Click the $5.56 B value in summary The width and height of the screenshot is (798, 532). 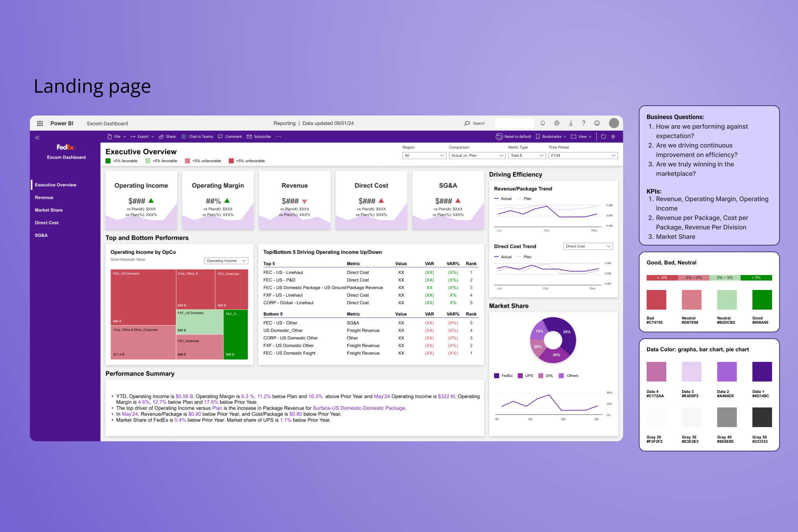[x=184, y=396]
